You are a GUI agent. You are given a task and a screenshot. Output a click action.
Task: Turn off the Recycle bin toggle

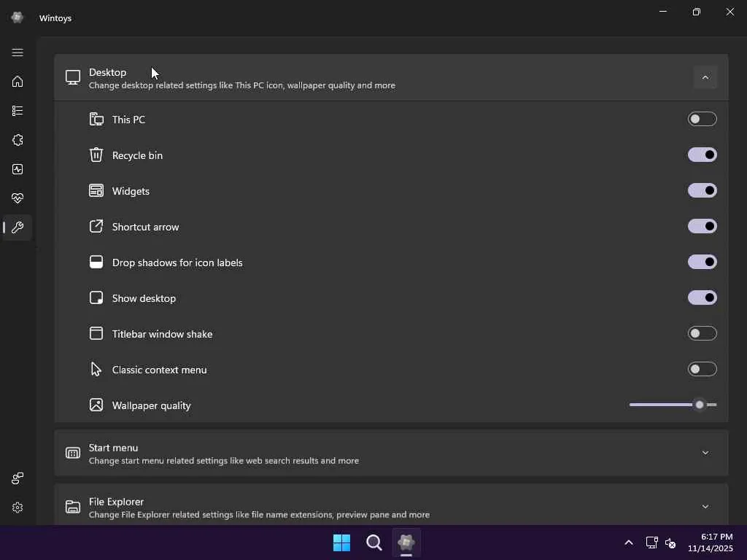(703, 155)
